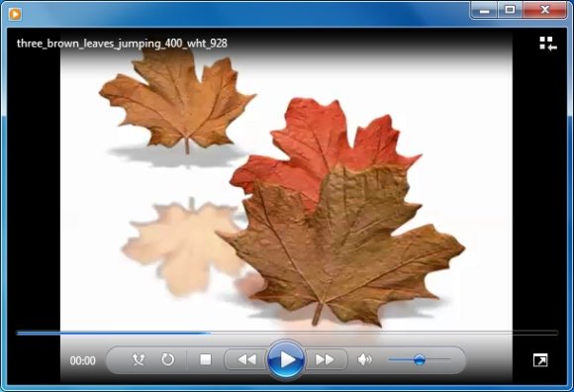Click the 00:00 elapsed time display

pos(83,361)
